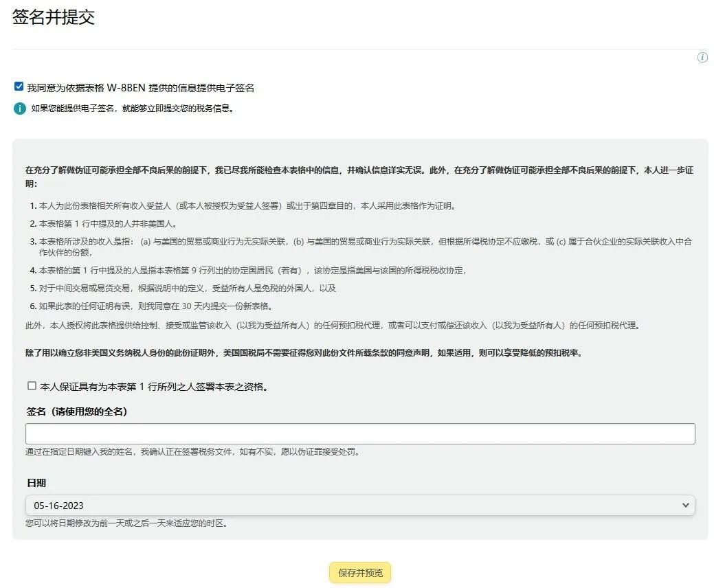Click the "日期" label above the date selector

38,484
